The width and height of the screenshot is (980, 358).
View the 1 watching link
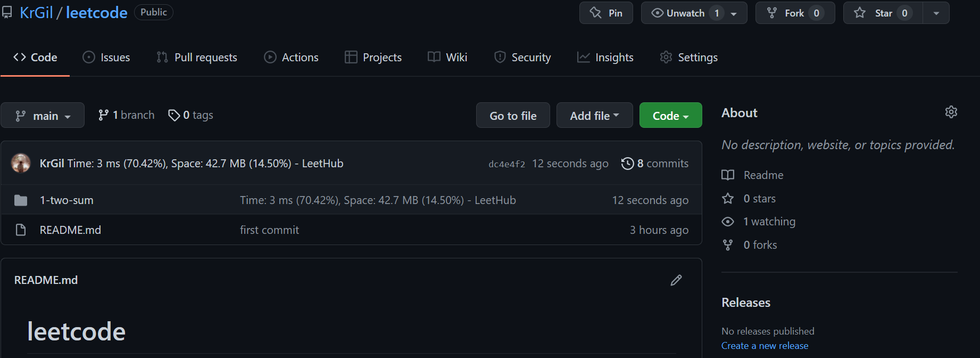pos(759,222)
